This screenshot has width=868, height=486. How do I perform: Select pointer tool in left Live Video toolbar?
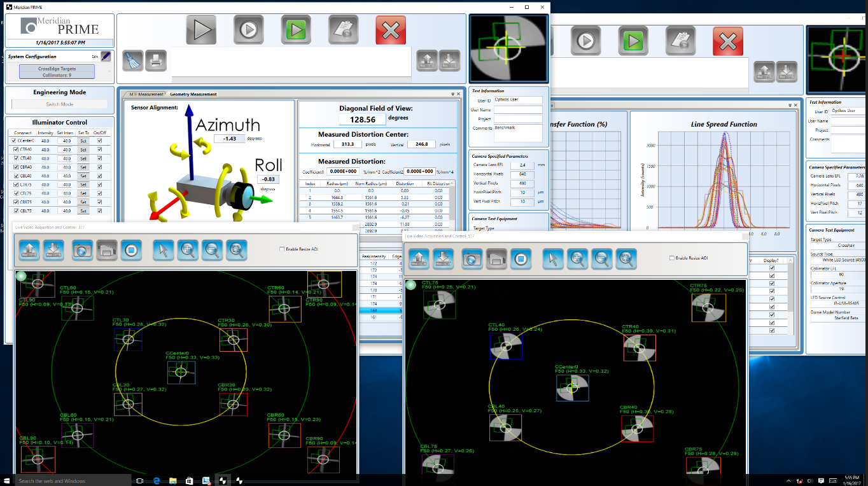click(163, 249)
